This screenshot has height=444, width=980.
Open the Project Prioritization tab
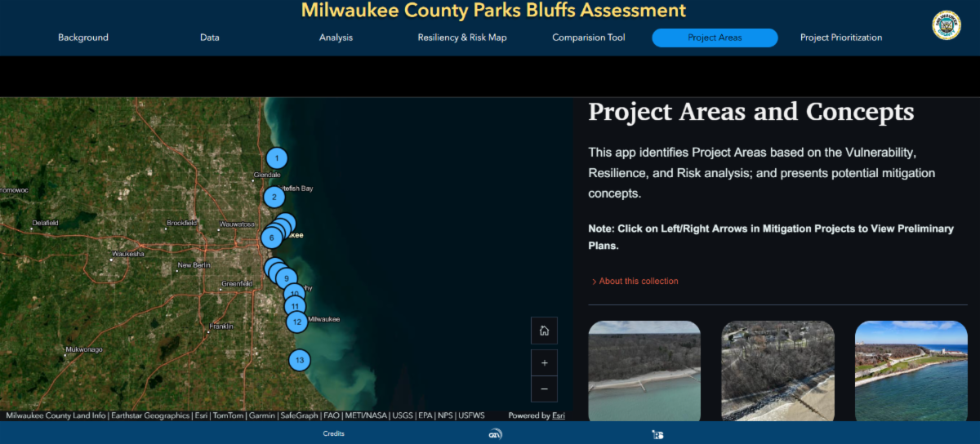tap(841, 38)
